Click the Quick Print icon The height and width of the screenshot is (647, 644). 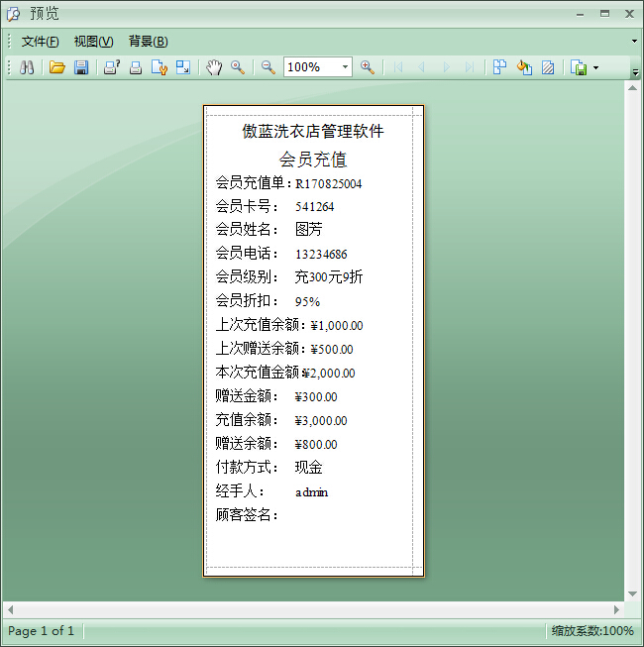coord(136,67)
